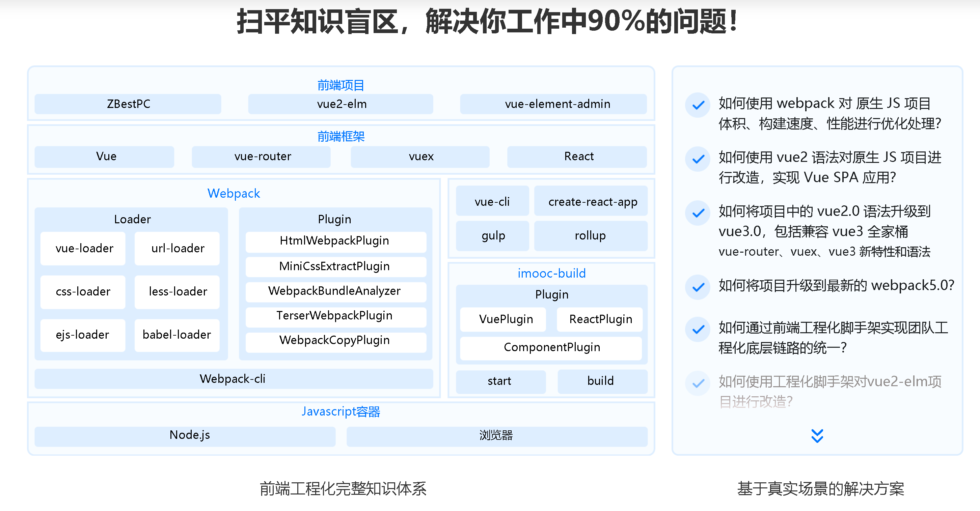The height and width of the screenshot is (511, 980).
Task: Click the gulp tool box
Action: coord(492,236)
